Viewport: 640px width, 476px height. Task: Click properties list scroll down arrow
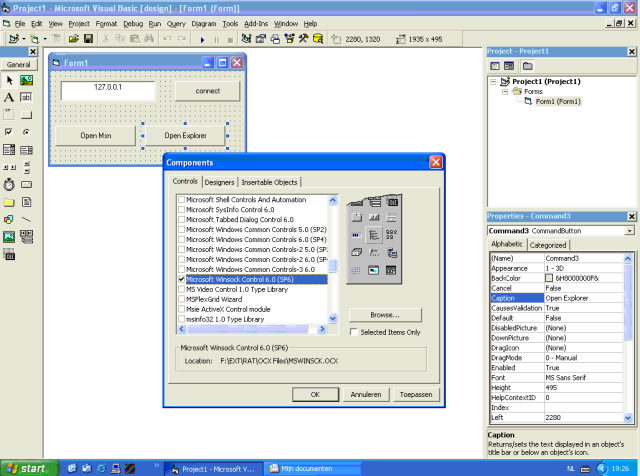click(628, 418)
